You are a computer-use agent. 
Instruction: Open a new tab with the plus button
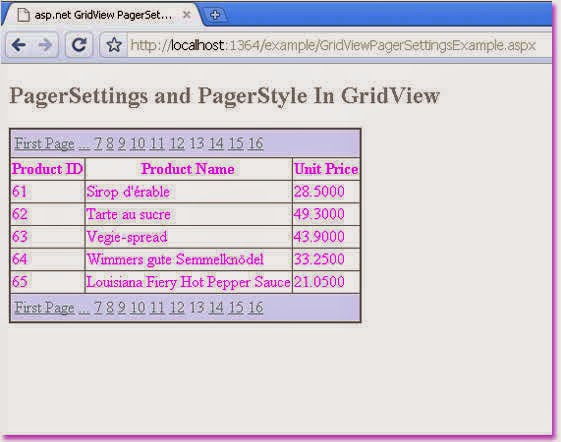click(215, 15)
